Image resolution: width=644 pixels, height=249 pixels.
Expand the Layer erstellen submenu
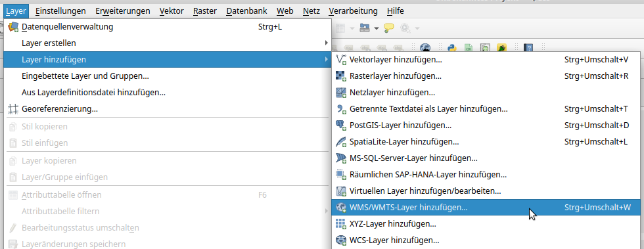pyautogui.click(x=167, y=43)
